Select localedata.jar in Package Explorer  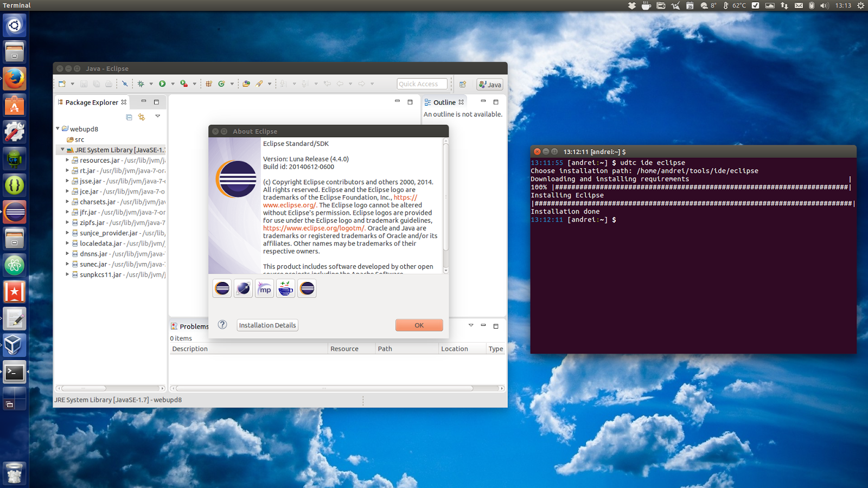[x=119, y=243]
